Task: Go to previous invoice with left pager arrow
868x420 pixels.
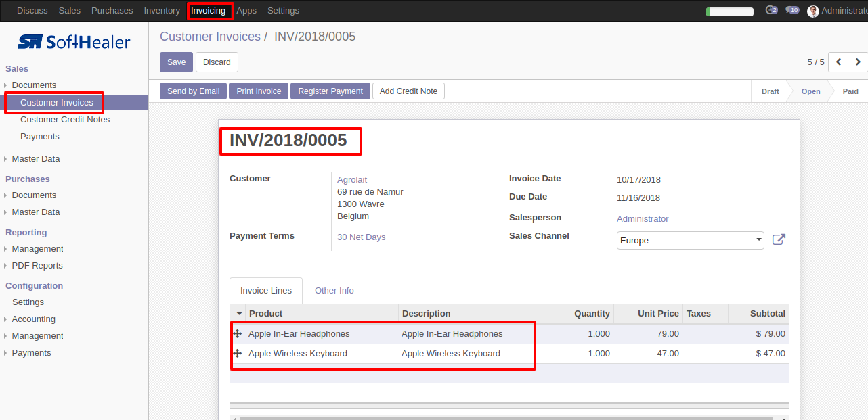Action: (x=838, y=62)
